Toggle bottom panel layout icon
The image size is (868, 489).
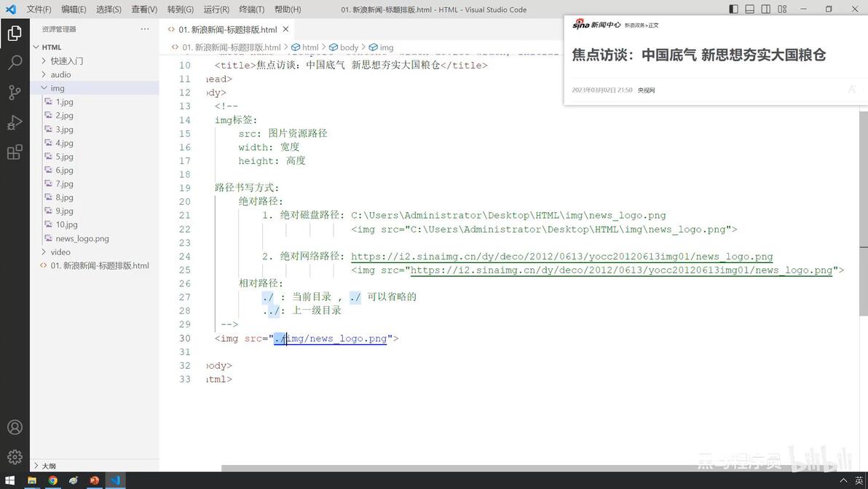(749, 9)
